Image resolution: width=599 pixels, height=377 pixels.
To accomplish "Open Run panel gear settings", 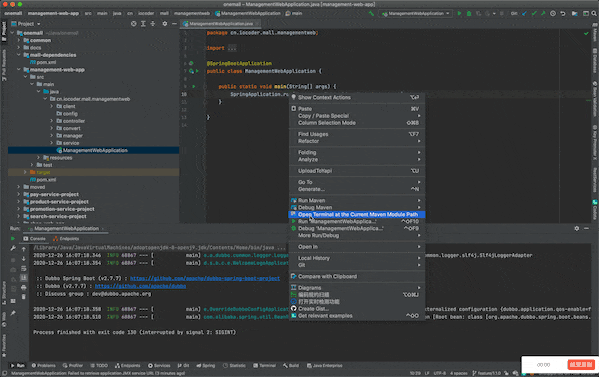I will point(576,228).
